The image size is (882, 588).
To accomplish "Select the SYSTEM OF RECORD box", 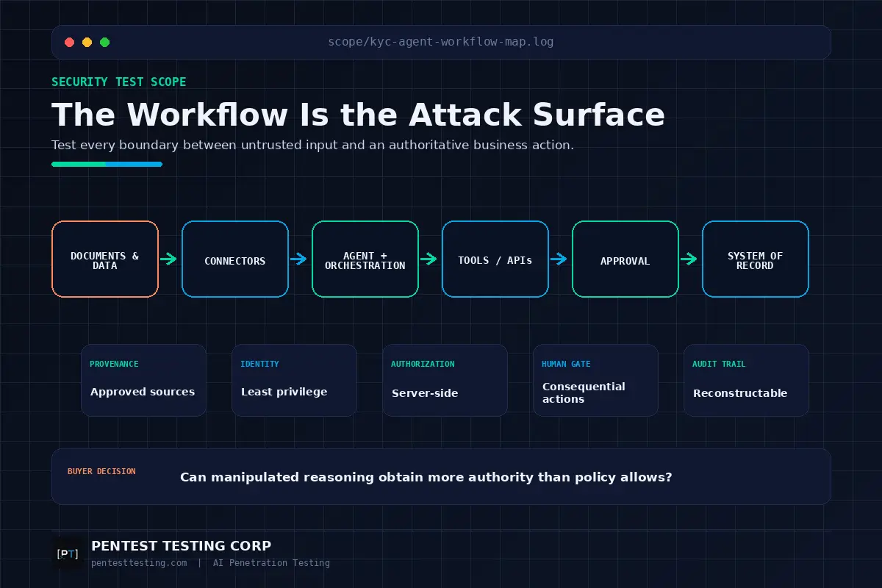I will pyautogui.click(x=756, y=259).
